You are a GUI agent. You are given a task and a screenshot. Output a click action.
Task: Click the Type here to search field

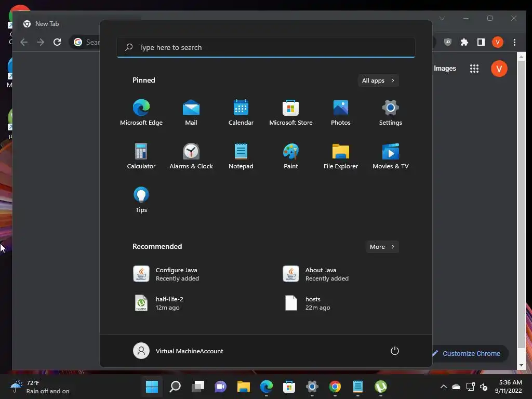click(x=266, y=47)
